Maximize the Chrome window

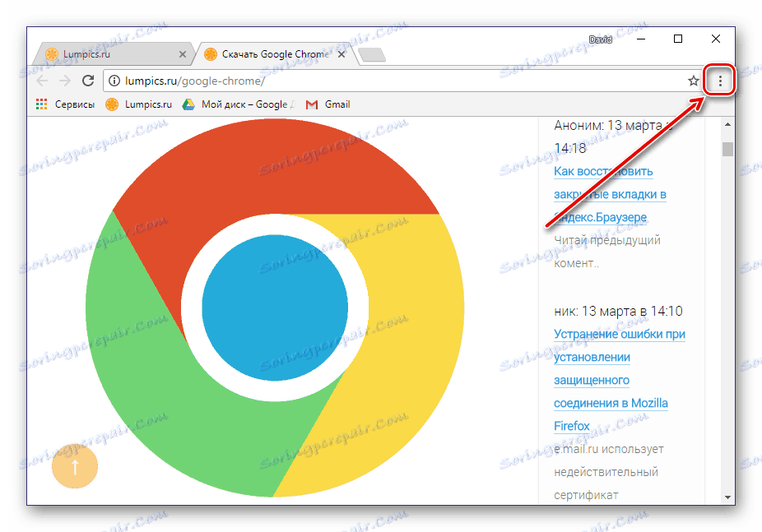(678, 39)
